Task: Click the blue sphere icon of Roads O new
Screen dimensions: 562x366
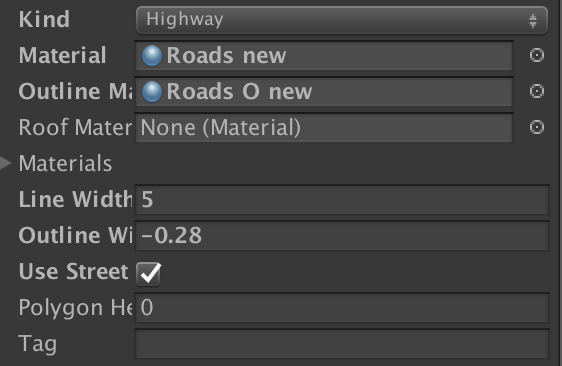Action: [152, 92]
